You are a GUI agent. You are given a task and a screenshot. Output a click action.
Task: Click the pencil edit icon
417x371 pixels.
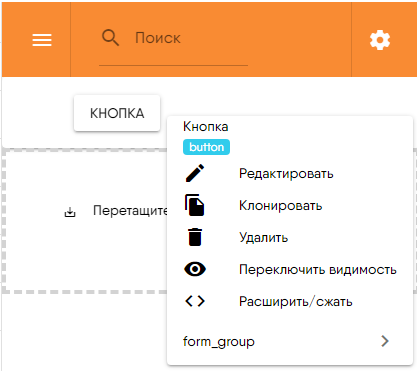[195, 173]
